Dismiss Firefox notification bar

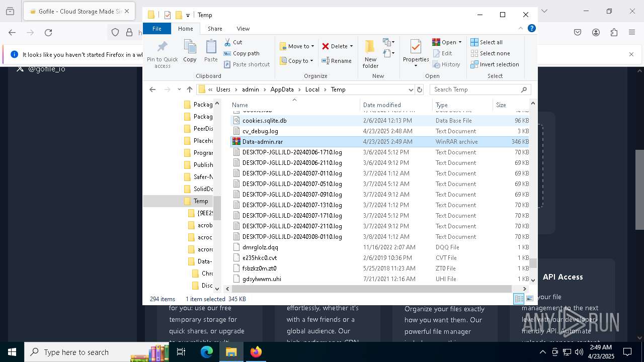[x=631, y=54]
